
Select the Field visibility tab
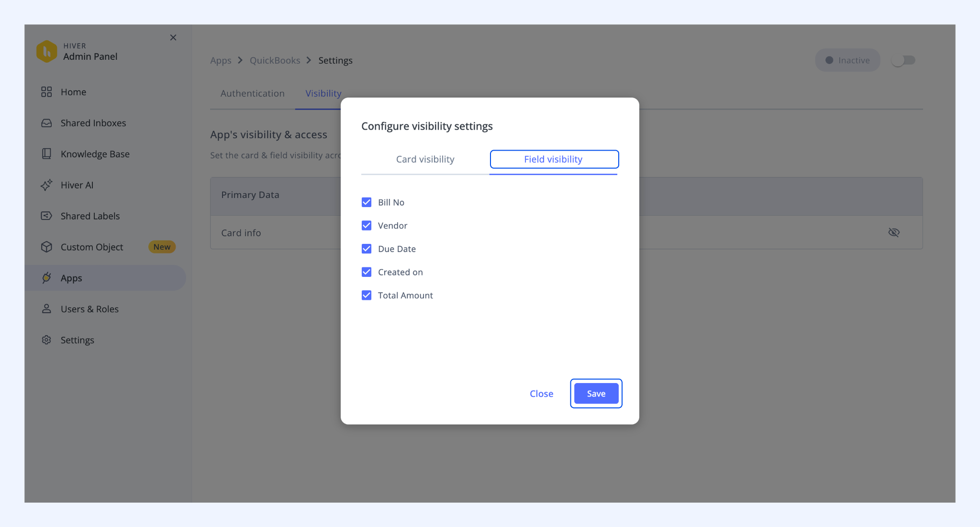coord(554,159)
